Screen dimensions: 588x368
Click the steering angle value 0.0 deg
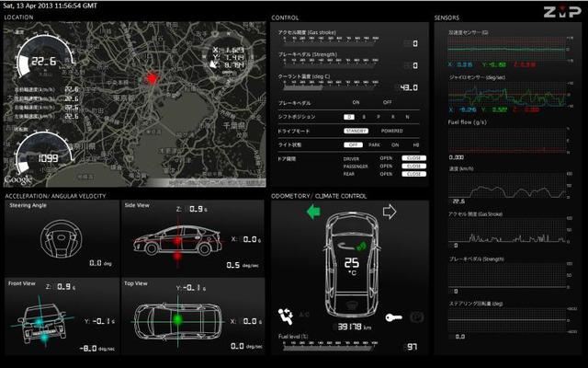click(100, 263)
